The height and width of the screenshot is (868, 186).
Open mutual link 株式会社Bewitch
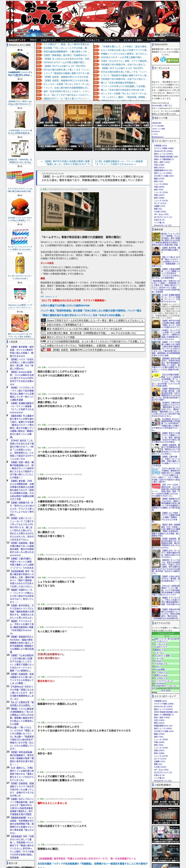158,137
